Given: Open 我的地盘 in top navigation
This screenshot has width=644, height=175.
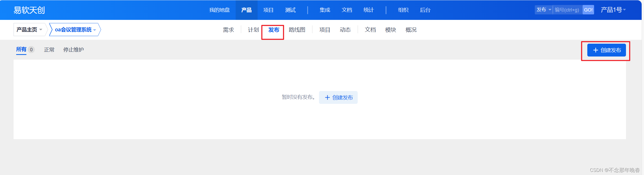Looking at the screenshot, I should pyautogui.click(x=219, y=10).
